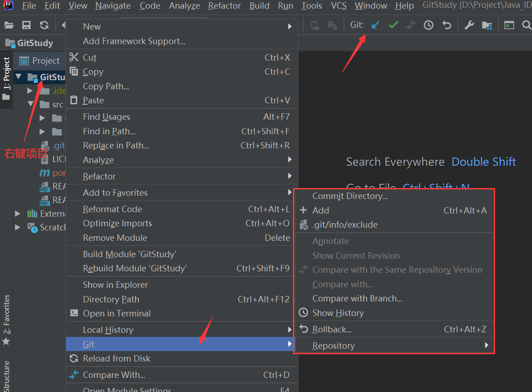Open Project Structure toolbar icon
Screen dimensions: 532x392
pos(487,25)
